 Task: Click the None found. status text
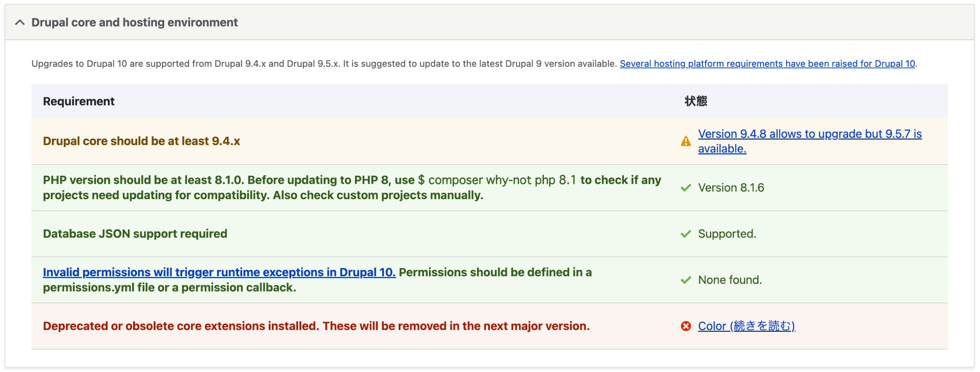(x=730, y=280)
